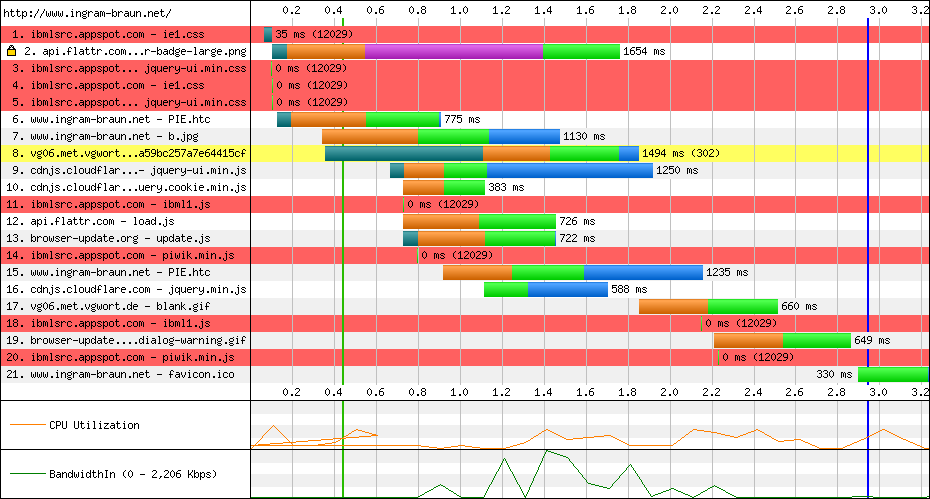Click the teal DNS segment of request 8
Image resolution: width=930 pixels, height=499 pixels.
403,153
